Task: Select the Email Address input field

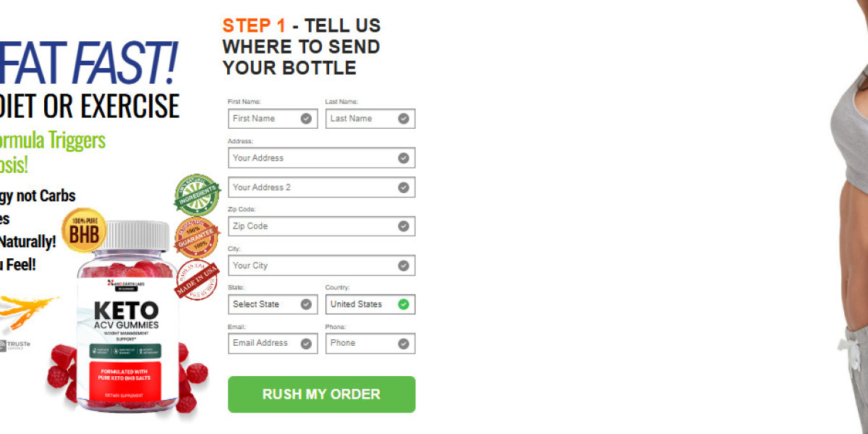Action: 273,344
